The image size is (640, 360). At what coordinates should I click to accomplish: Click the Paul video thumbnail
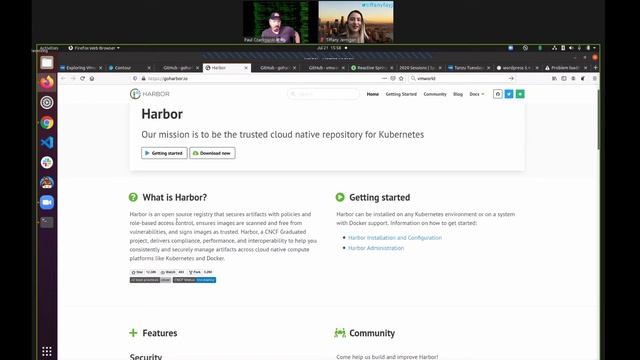(280, 22)
